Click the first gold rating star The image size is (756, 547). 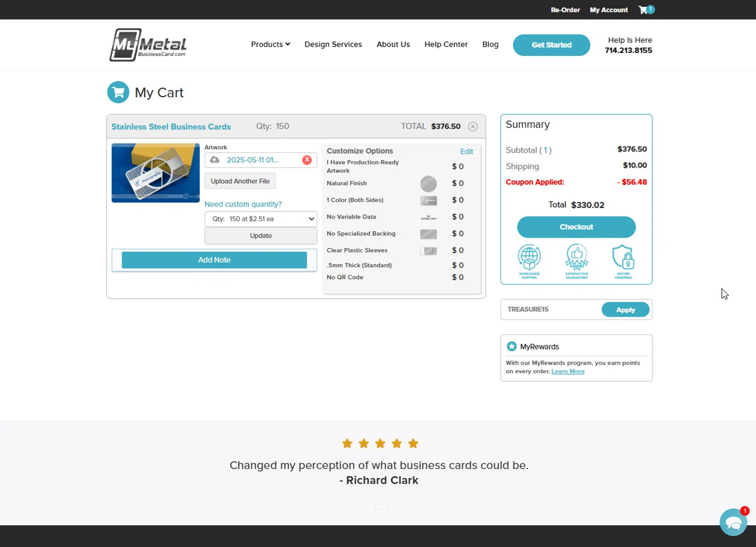pos(347,443)
